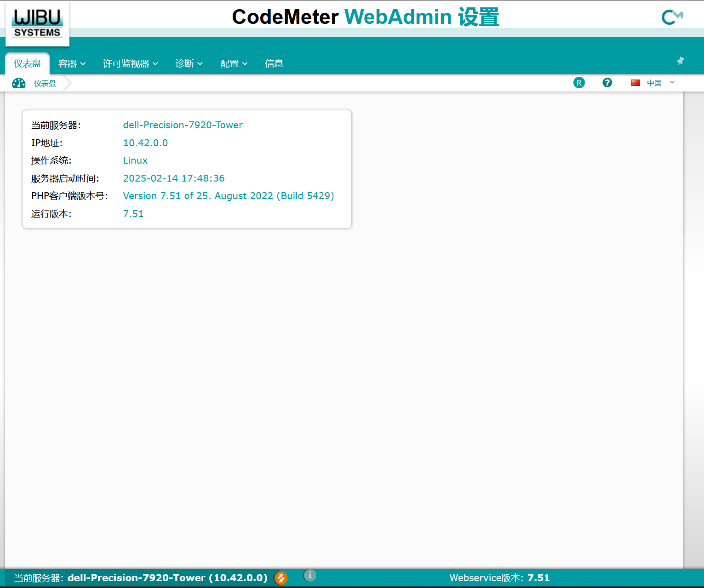
Task: Expand the 诊断 menu
Action: (x=189, y=63)
